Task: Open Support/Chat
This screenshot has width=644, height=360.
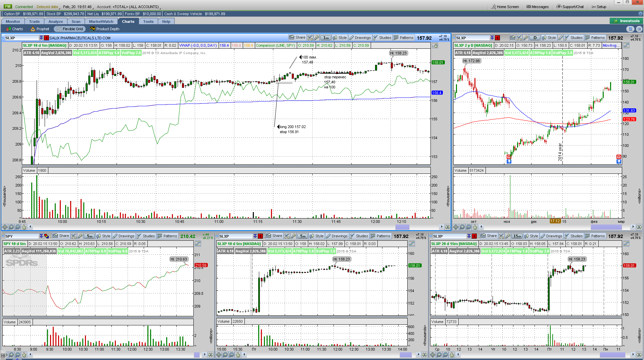Action: click(570, 7)
